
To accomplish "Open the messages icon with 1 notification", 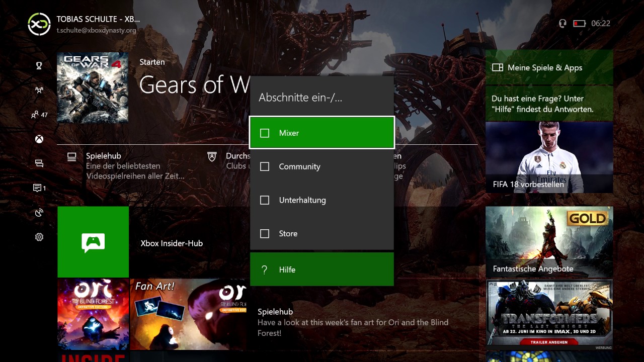I will pos(39,188).
